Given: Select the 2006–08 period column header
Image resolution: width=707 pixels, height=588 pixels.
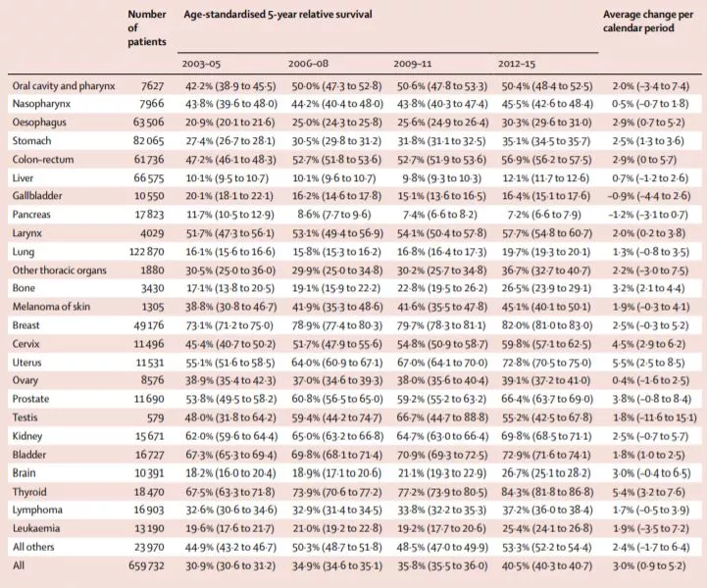Looking at the screenshot, I should pos(313,64).
